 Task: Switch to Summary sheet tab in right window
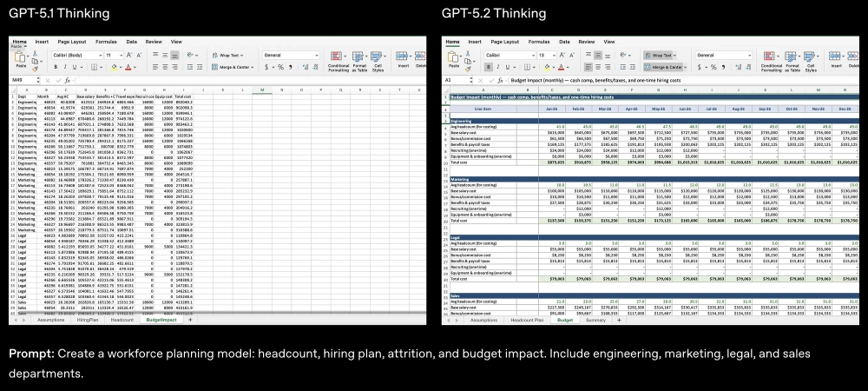(596, 320)
